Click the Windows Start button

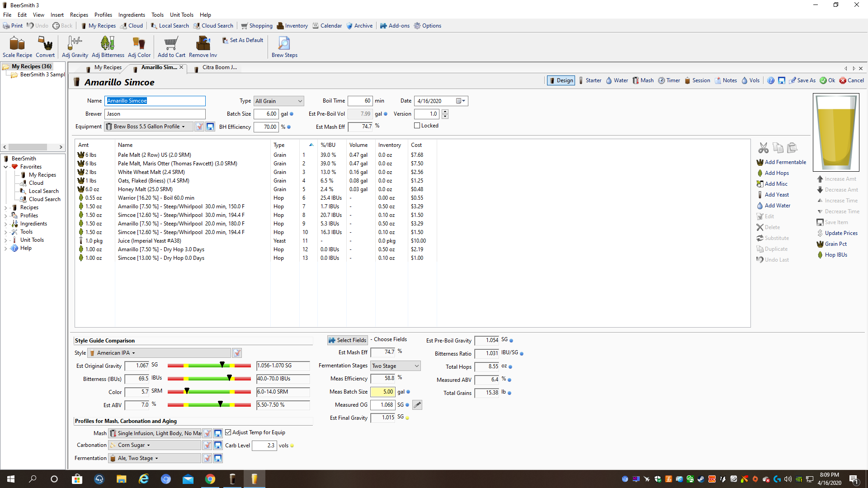pos(11,479)
